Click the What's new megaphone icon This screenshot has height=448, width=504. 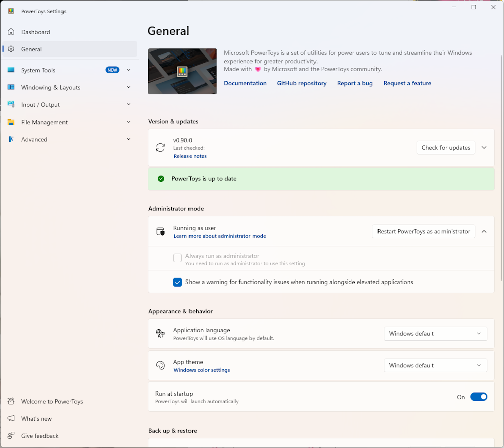click(11, 418)
